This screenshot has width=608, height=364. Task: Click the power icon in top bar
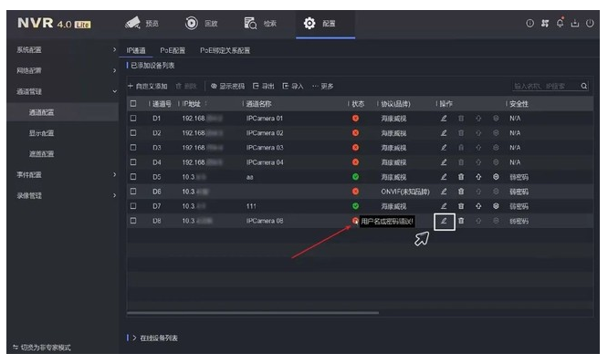click(x=590, y=23)
